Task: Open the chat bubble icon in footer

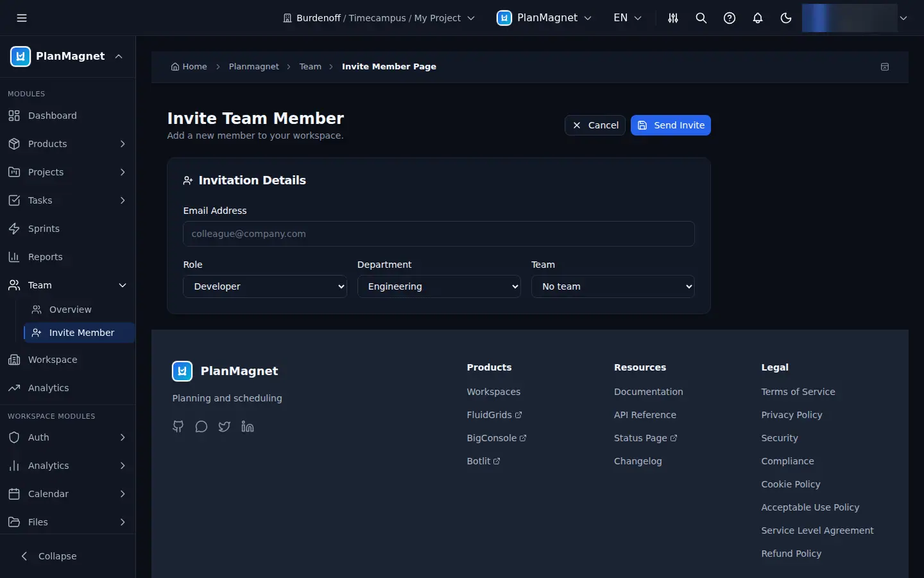Action: 201,426
